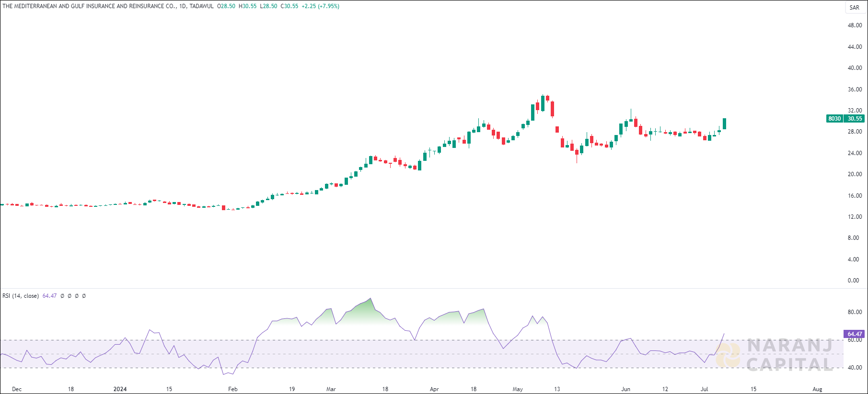Image resolution: width=868 pixels, height=394 pixels.
Task: Click the Aug label on time axis
Action: click(x=818, y=389)
